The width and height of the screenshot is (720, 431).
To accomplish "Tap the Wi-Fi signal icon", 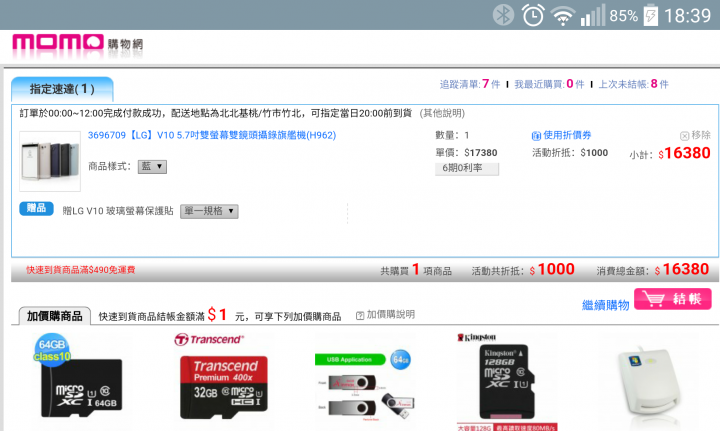I will pyautogui.click(x=562, y=16).
